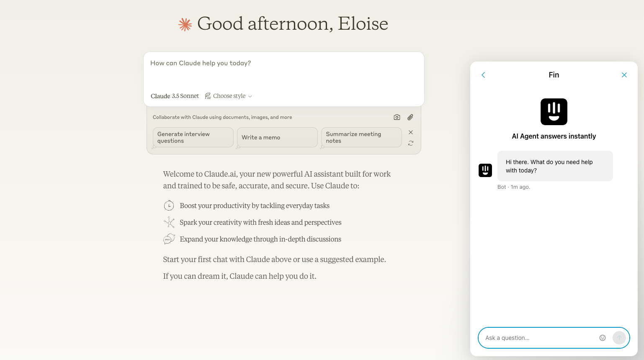Click the camera screenshot icon

[397, 117]
